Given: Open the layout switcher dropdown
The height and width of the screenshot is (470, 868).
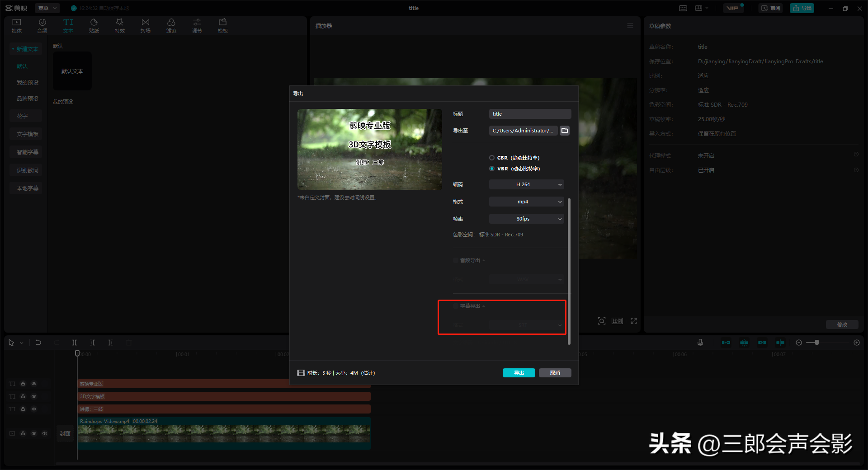Looking at the screenshot, I should tap(701, 8).
